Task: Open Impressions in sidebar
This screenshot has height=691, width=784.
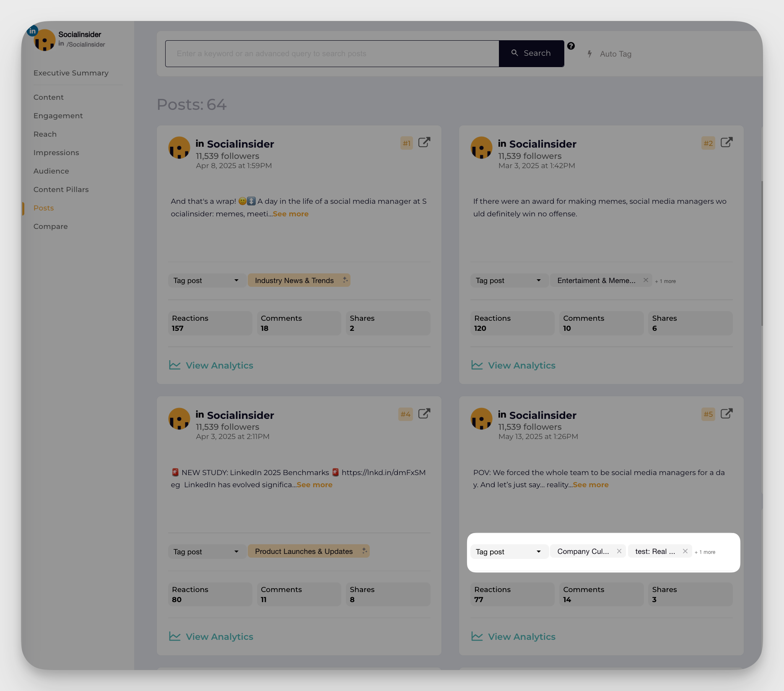Action: click(56, 153)
